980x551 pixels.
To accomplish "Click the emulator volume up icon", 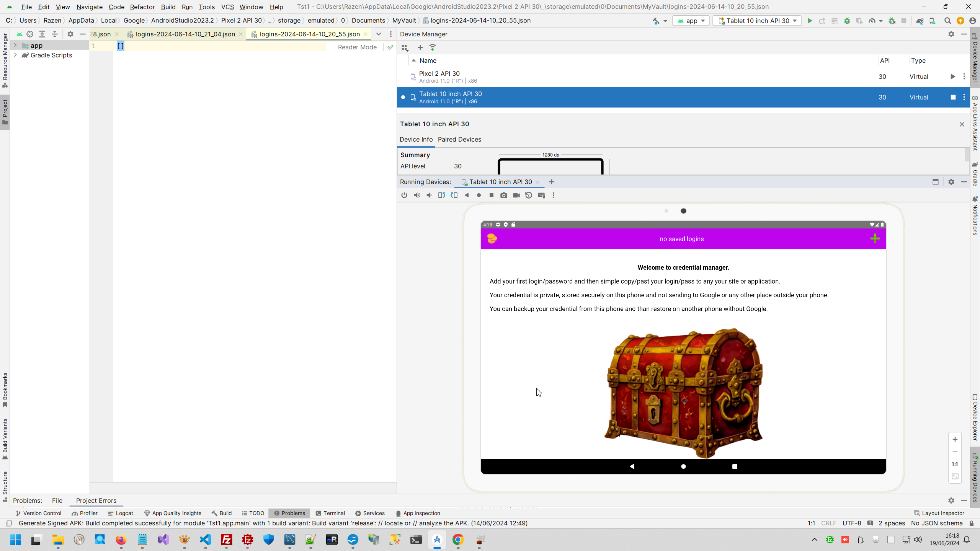I will pyautogui.click(x=417, y=195).
